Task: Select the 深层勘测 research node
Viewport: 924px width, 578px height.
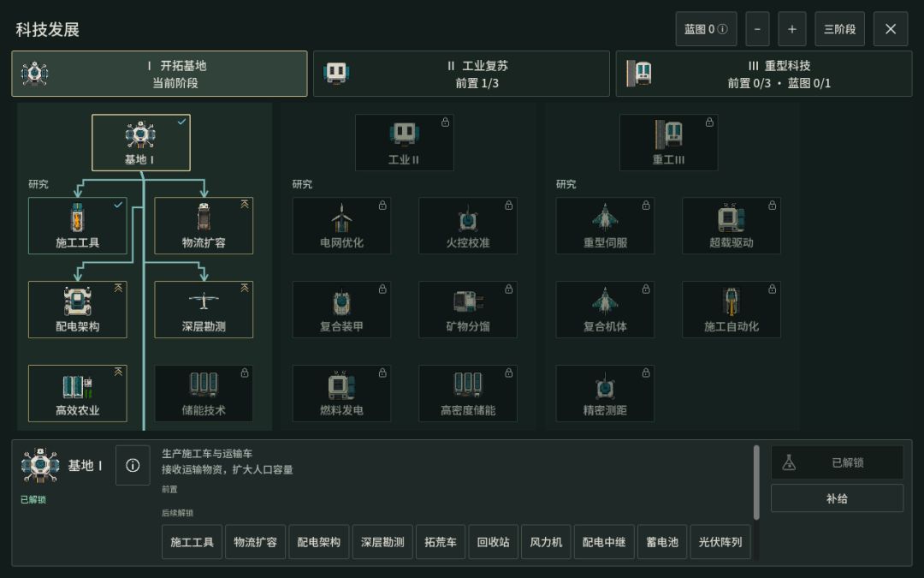Action: pyautogui.click(x=204, y=310)
